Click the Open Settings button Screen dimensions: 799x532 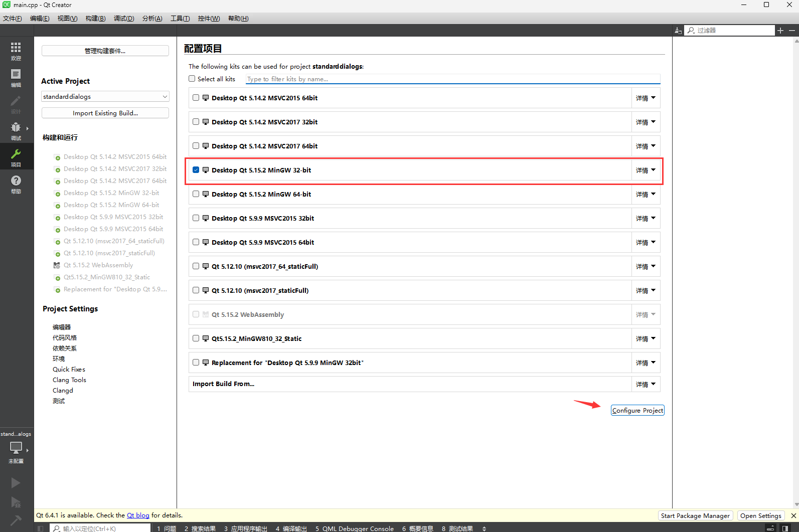click(761, 515)
